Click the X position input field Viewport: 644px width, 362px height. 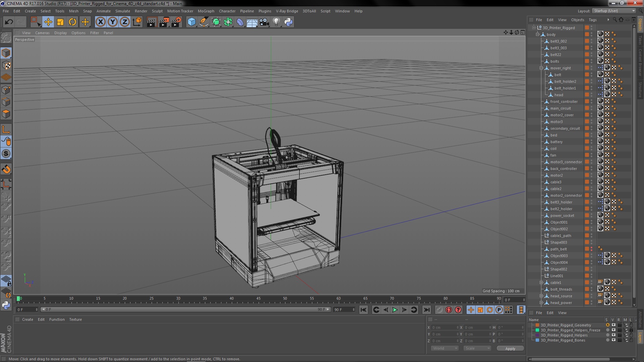tap(443, 327)
